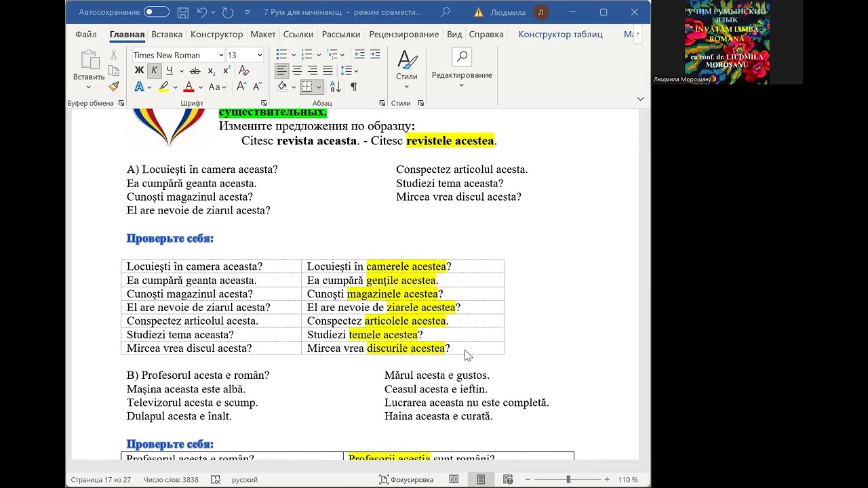Screen dimensions: 868x488
Task: Apply red font color
Action: (189, 87)
